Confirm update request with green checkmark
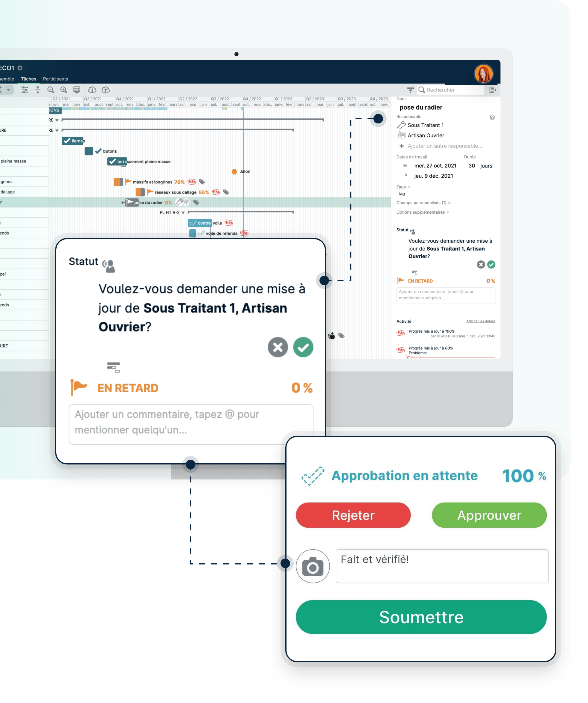The image size is (588, 703). coord(303,348)
